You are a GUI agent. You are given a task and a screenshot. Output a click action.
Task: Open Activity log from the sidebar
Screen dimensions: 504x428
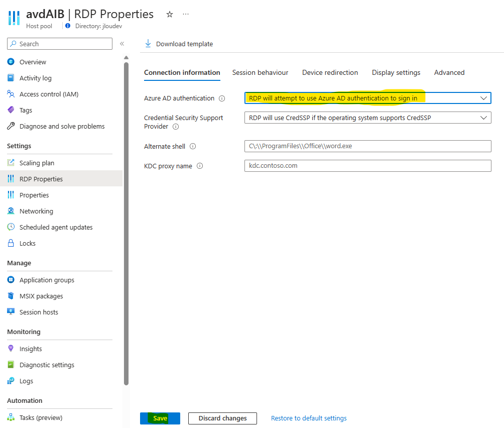pyautogui.click(x=61, y=78)
